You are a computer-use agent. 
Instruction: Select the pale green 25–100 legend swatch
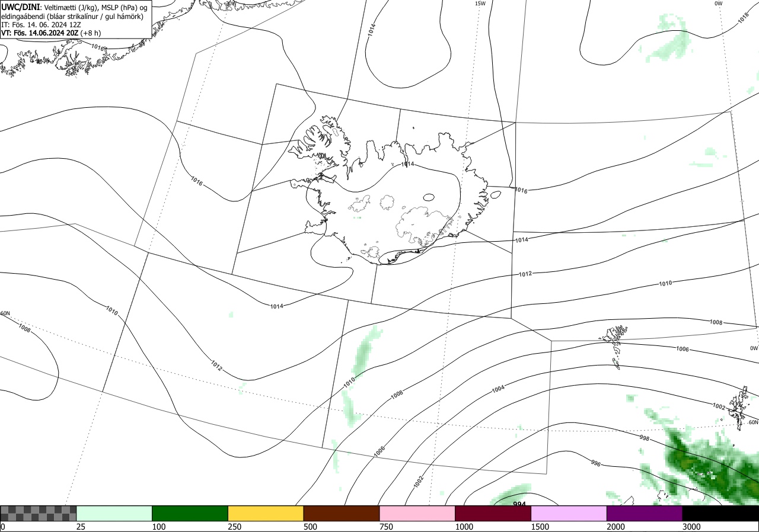pyautogui.click(x=114, y=513)
